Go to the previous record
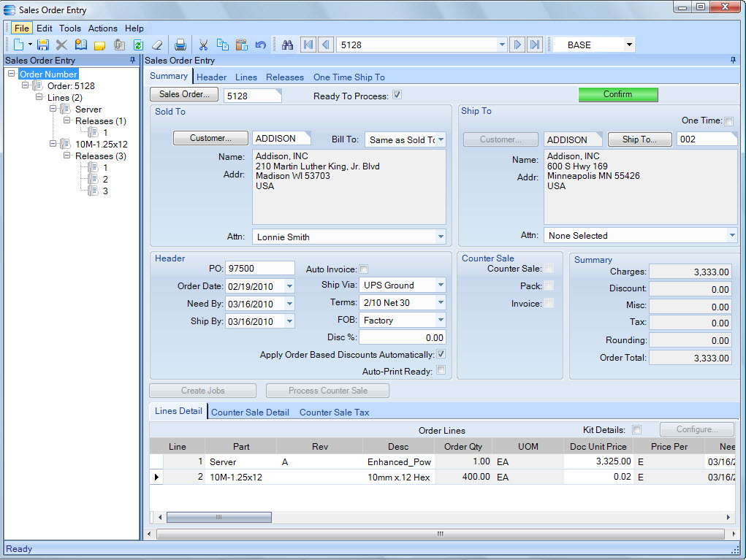 pos(325,45)
